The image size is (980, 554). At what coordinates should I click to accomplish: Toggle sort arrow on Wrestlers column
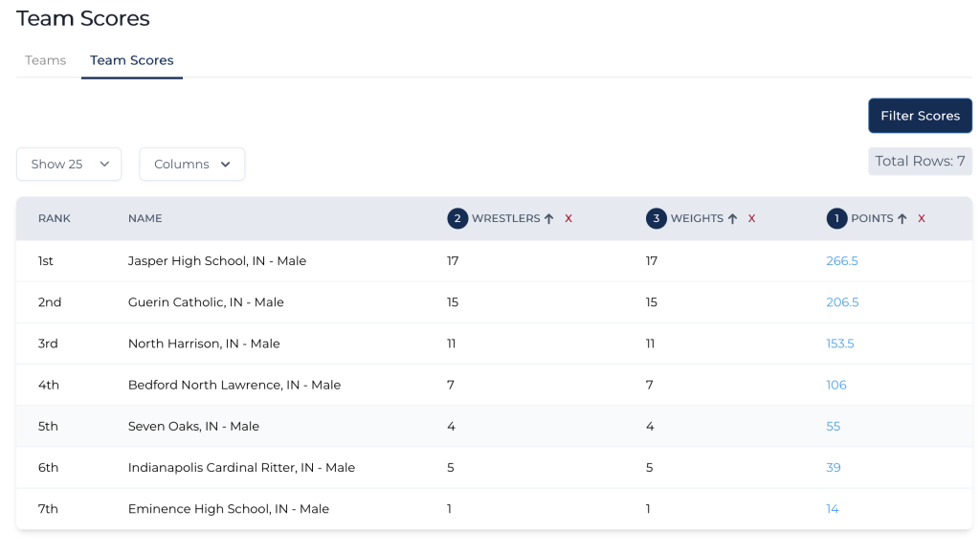549,219
